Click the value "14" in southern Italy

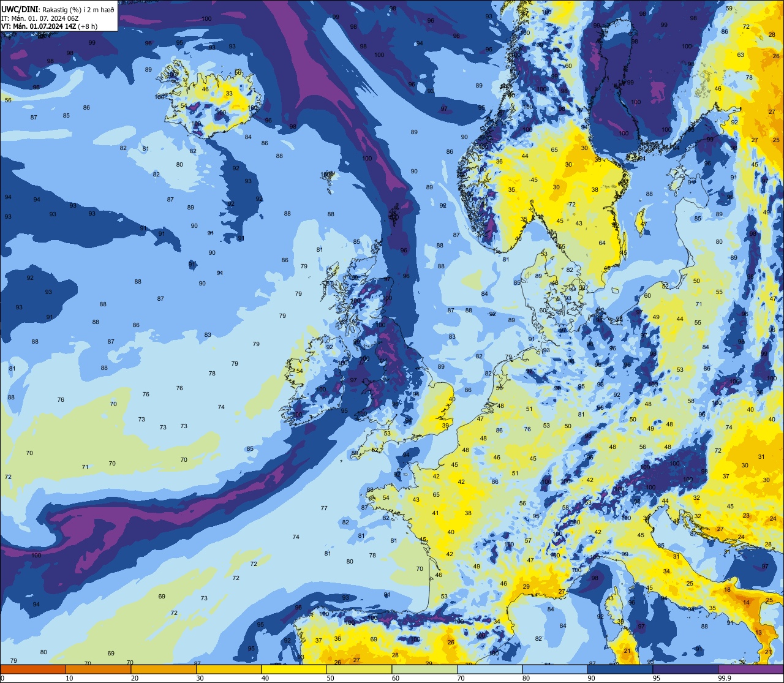pos(746,603)
